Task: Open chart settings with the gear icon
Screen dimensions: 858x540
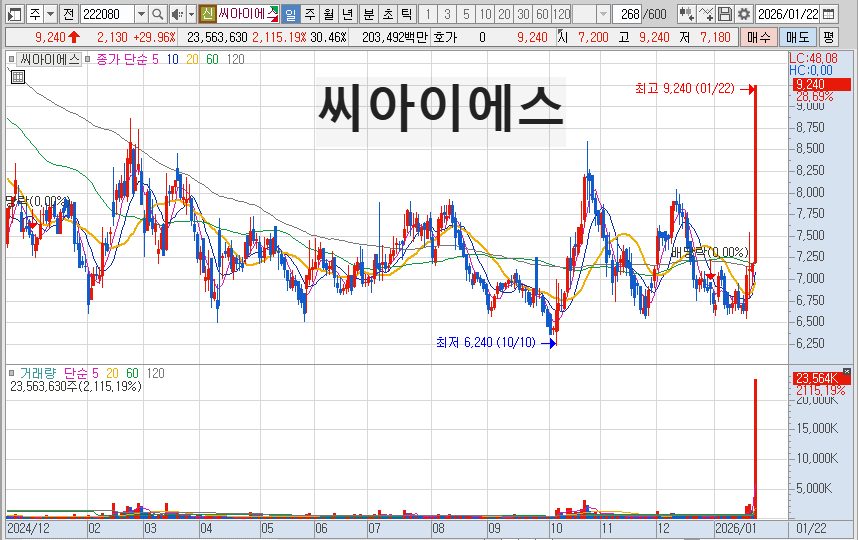Action: click(744, 14)
